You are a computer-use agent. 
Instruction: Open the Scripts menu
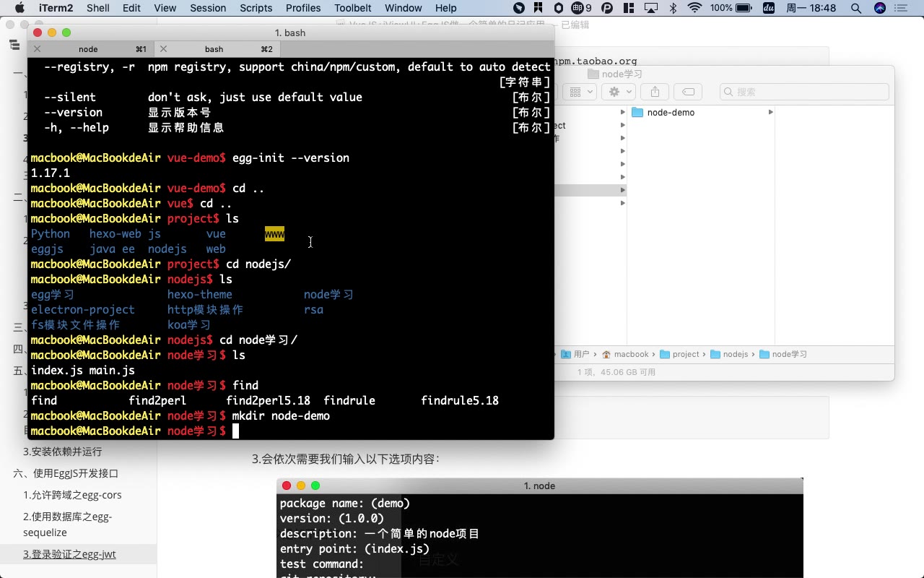pyautogui.click(x=256, y=8)
